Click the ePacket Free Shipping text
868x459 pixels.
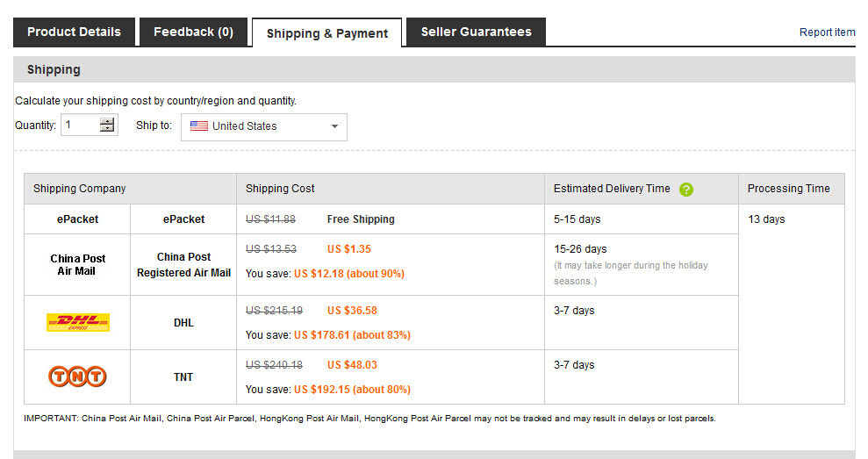point(361,219)
